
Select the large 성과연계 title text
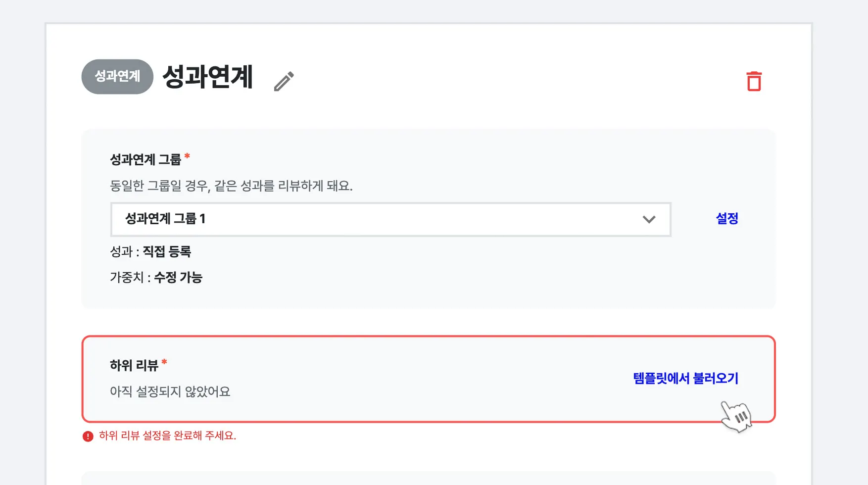point(208,77)
